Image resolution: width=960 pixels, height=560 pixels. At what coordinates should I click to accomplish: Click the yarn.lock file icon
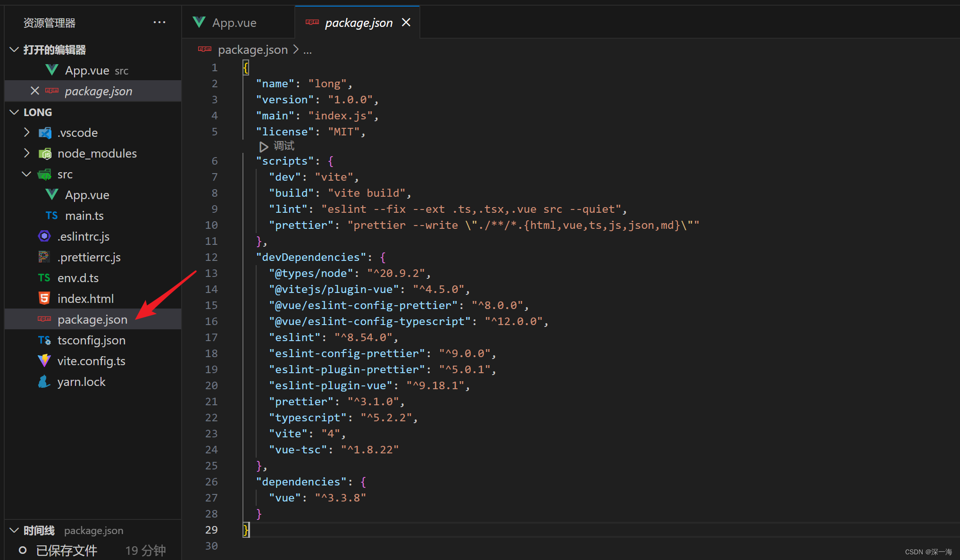click(44, 382)
